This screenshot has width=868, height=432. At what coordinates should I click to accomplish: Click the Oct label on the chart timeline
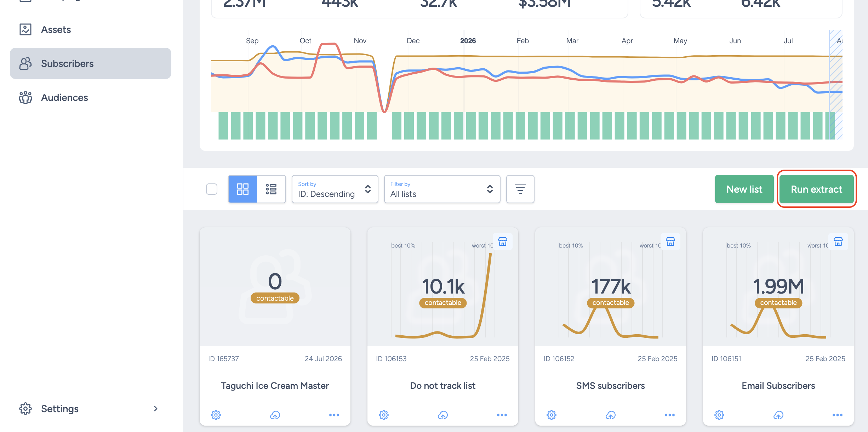click(305, 41)
